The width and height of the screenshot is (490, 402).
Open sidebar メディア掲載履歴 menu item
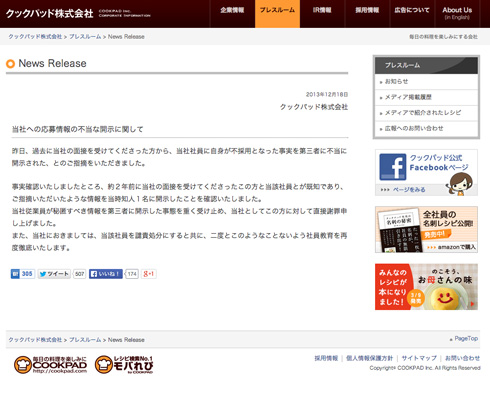click(426, 97)
